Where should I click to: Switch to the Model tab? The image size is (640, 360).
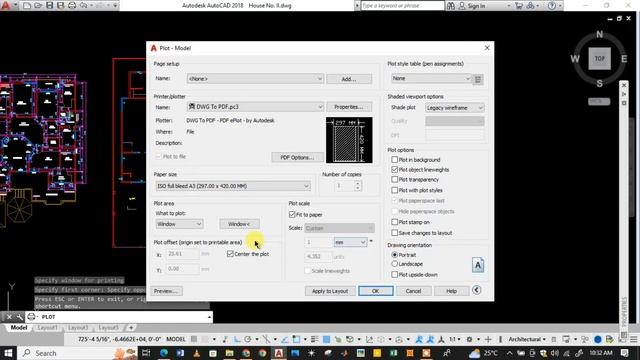(19, 328)
